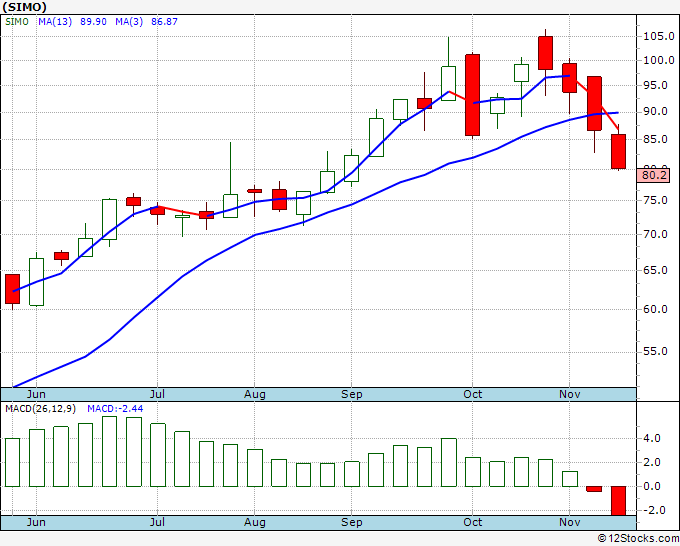680x546 pixels.
Task: Click the MACD:-2.44 value label
Action: (x=115, y=409)
